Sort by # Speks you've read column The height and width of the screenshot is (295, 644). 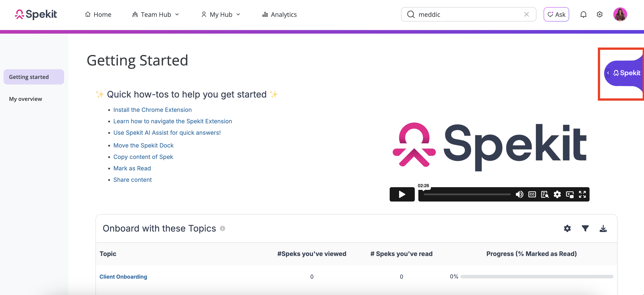point(401,254)
